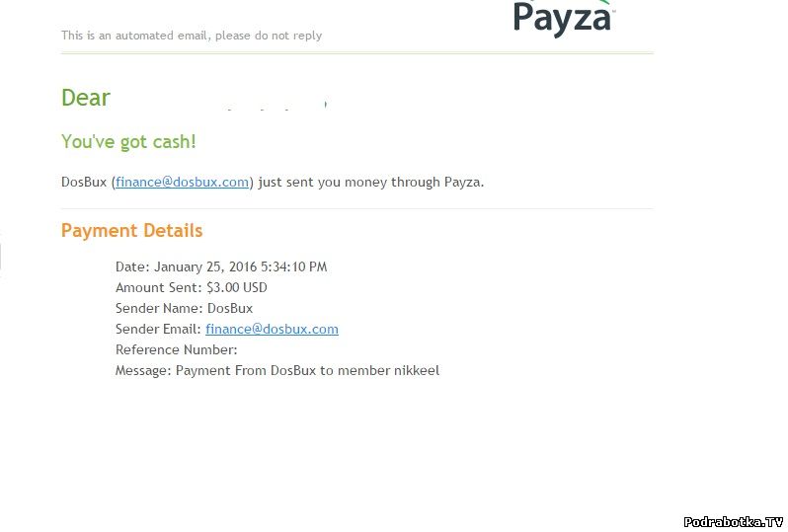
Task: Open finance@dosbux.com link in intro sentence
Action: (x=182, y=182)
